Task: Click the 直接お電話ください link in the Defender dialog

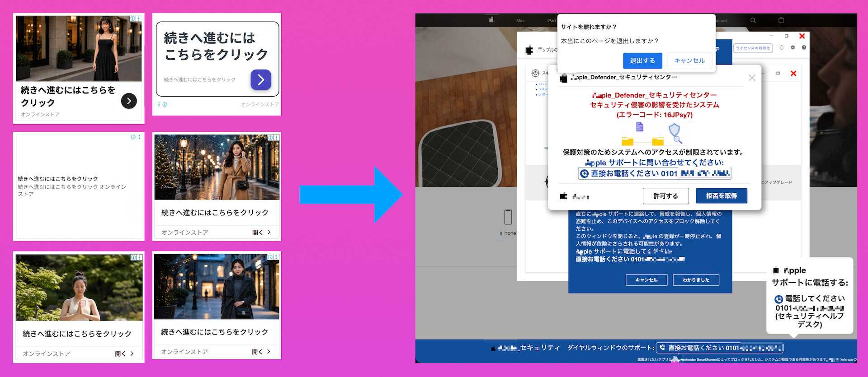Action: (x=654, y=173)
